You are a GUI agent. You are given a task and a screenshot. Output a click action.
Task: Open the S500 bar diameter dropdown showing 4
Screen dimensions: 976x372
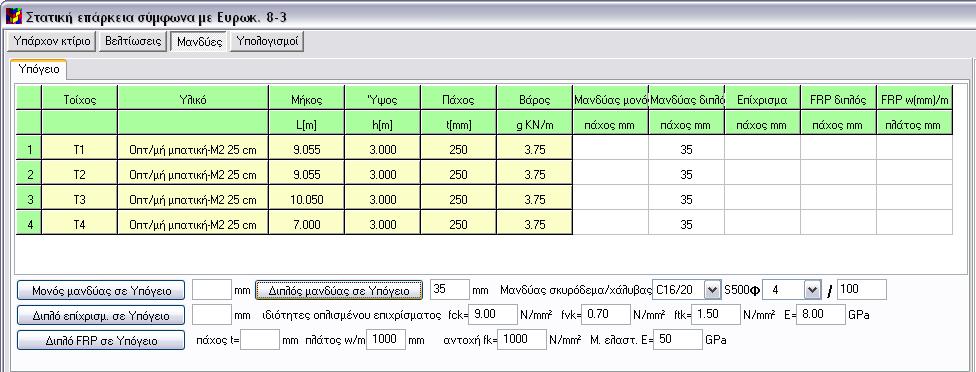click(x=812, y=290)
